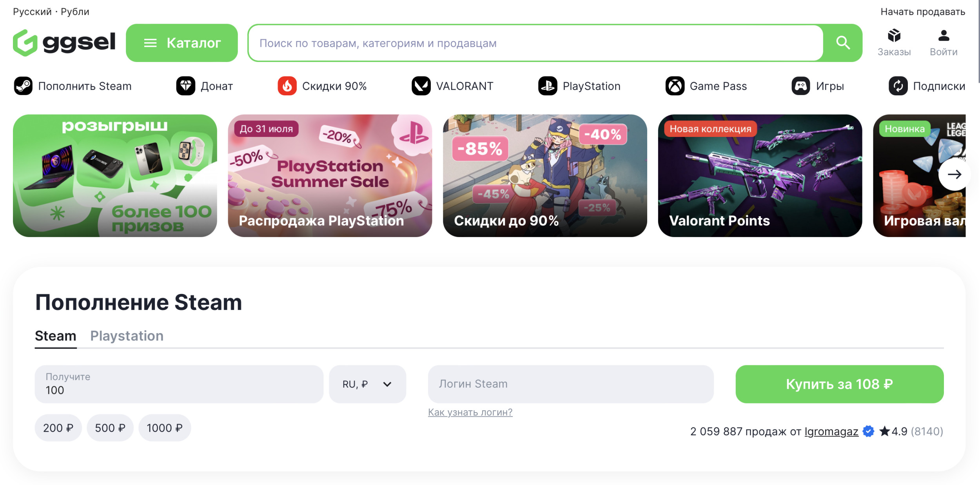Image resolution: width=980 pixels, height=485 pixels.
Task: Click the search magnifier icon
Action: [842, 43]
